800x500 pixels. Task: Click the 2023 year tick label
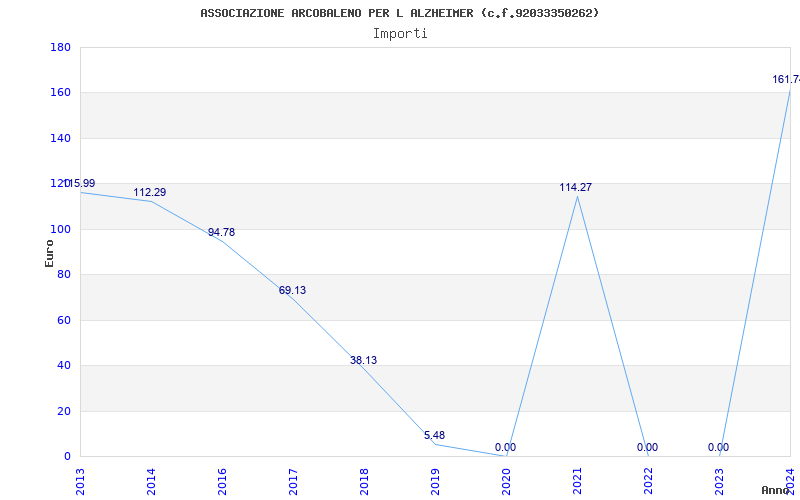coord(719,482)
